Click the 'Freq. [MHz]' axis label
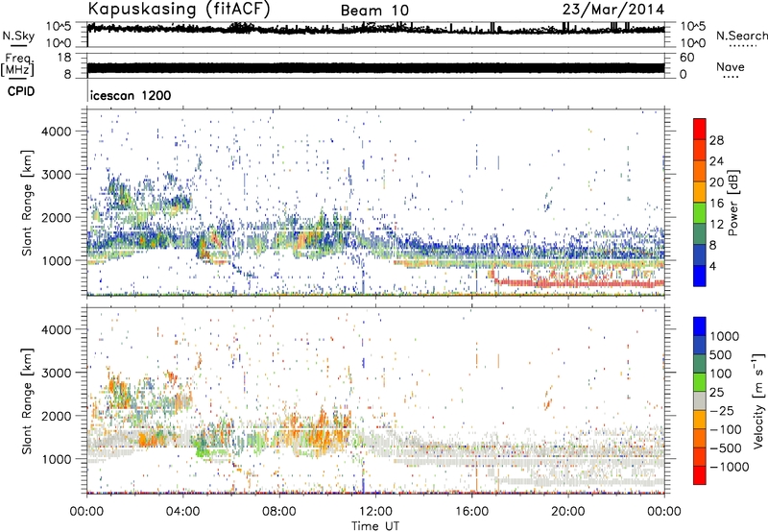This screenshot has width=768, height=532. [x=17, y=65]
